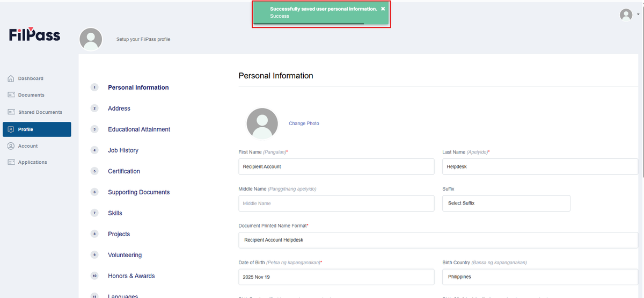This screenshot has width=644, height=298.
Task: Click step number 10 badge
Action: (x=95, y=276)
